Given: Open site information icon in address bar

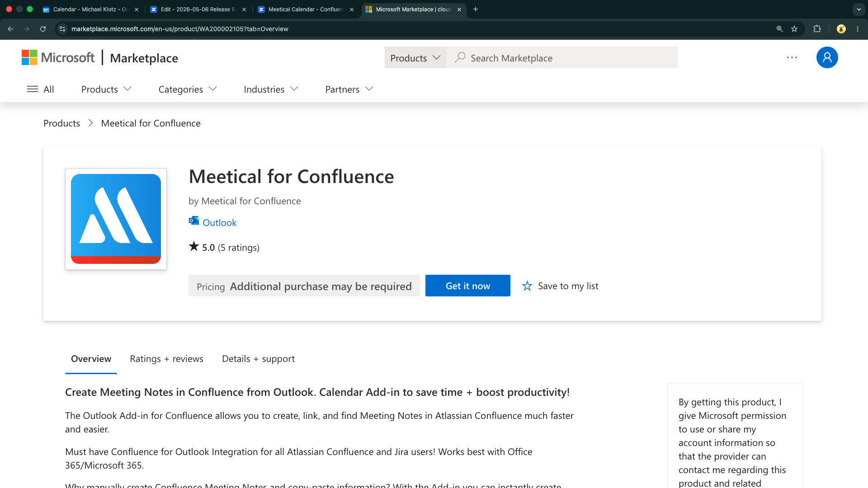Looking at the screenshot, I should coord(62,29).
